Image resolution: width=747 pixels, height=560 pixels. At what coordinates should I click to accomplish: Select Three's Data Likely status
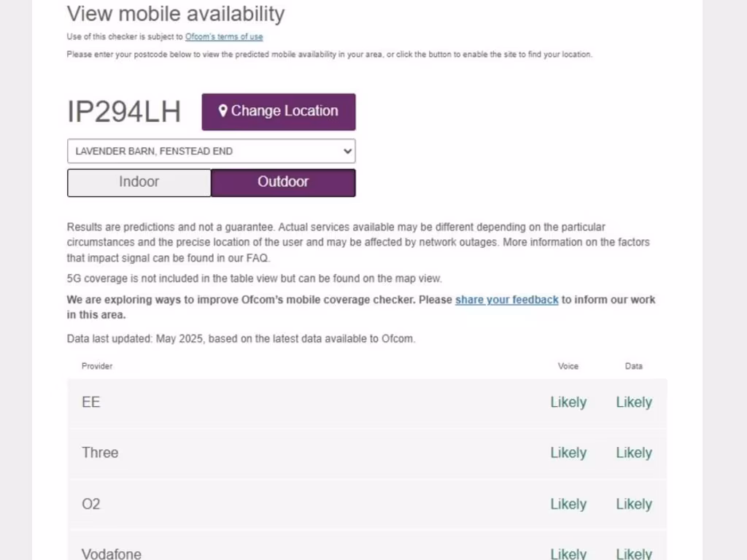tap(634, 453)
